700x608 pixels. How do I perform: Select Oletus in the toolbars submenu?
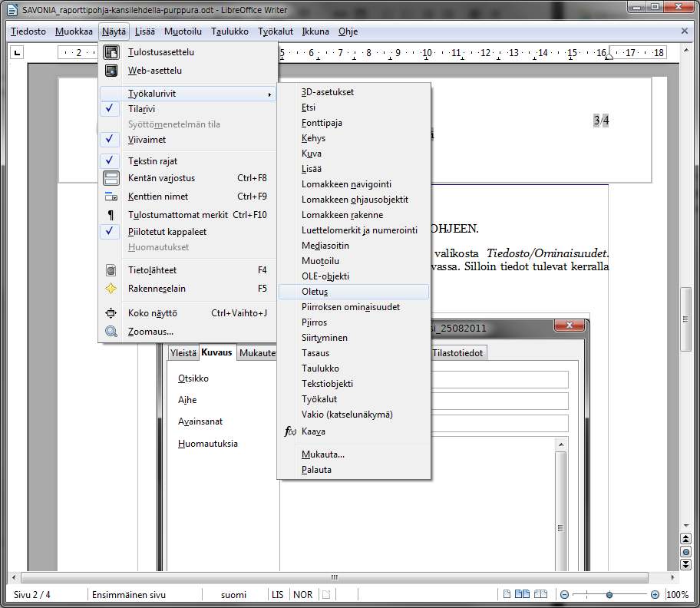point(315,292)
